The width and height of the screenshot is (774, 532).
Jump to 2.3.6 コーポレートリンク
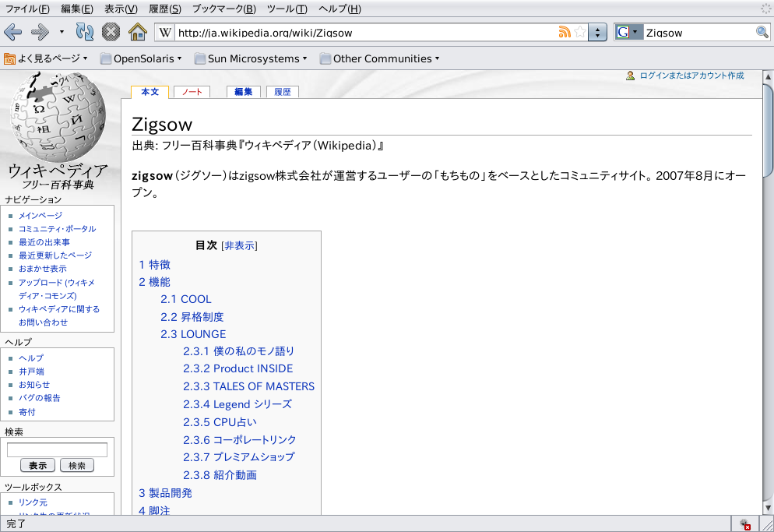[x=240, y=439]
